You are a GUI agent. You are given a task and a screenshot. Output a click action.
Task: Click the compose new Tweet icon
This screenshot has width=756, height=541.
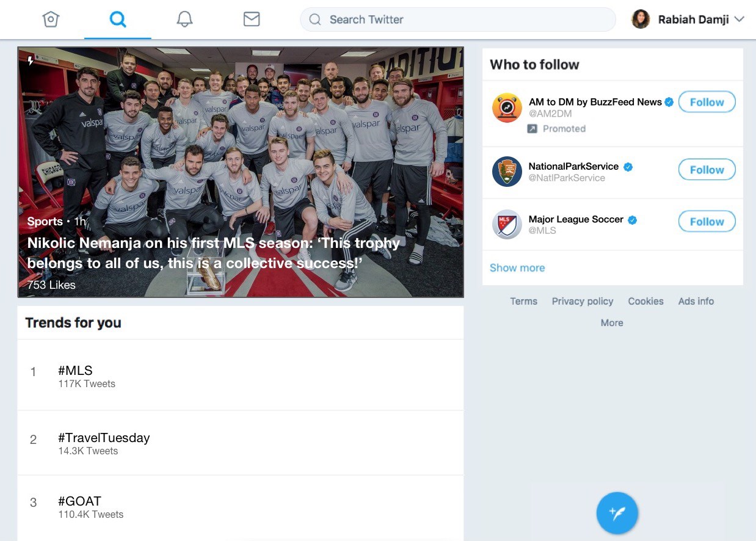617,513
